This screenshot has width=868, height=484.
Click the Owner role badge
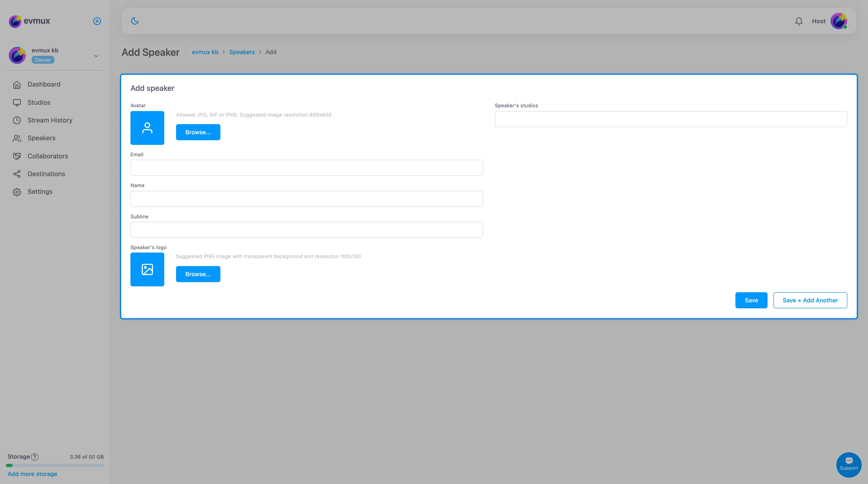click(x=43, y=60)
